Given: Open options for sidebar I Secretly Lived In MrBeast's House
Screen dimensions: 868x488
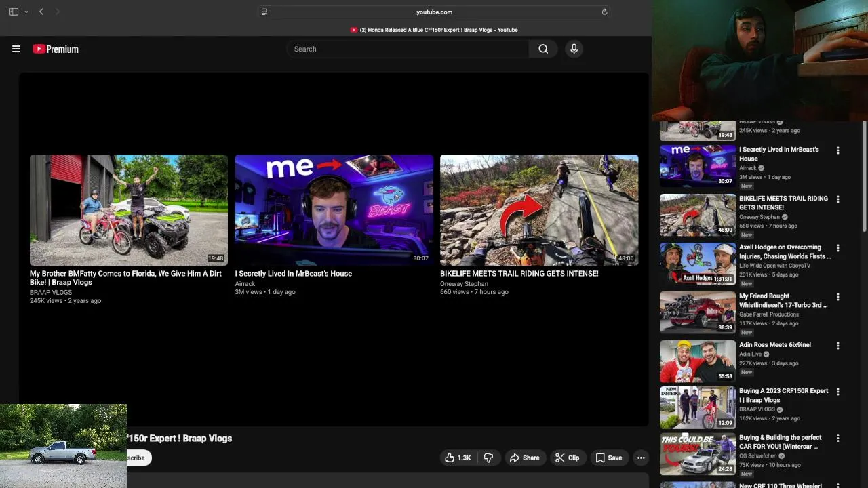Looking at the screenshot, I should (838, 150).
